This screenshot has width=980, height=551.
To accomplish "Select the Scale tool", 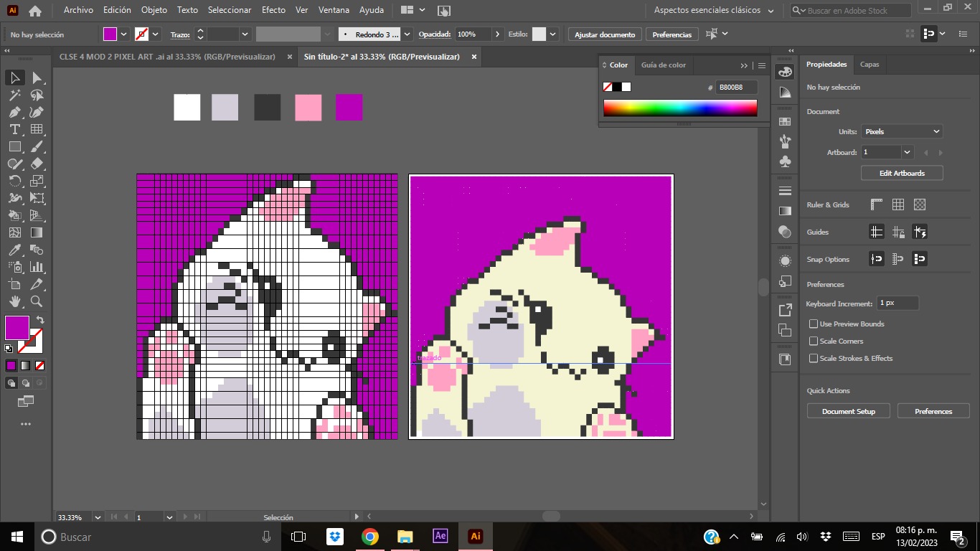I will coord(37,181).
